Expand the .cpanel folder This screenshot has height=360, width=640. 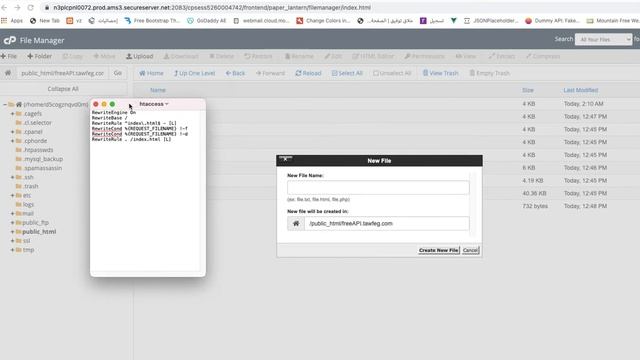[12, 132]
